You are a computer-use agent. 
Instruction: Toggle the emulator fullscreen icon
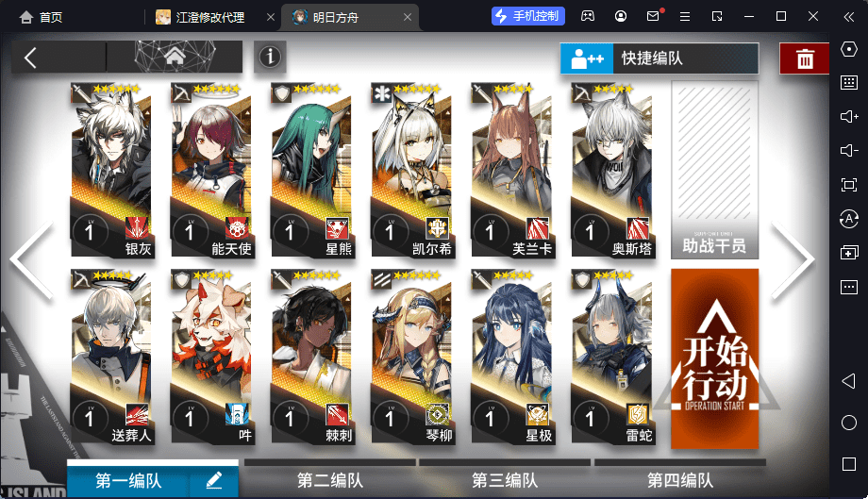pos(848,184)
